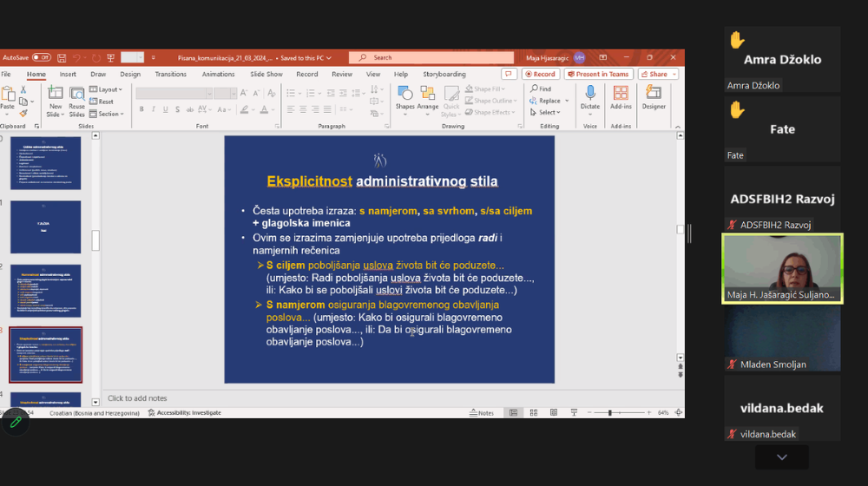868x486 pixels.
Task: Click Increase Font Size icon
Action: pos(244,93)
